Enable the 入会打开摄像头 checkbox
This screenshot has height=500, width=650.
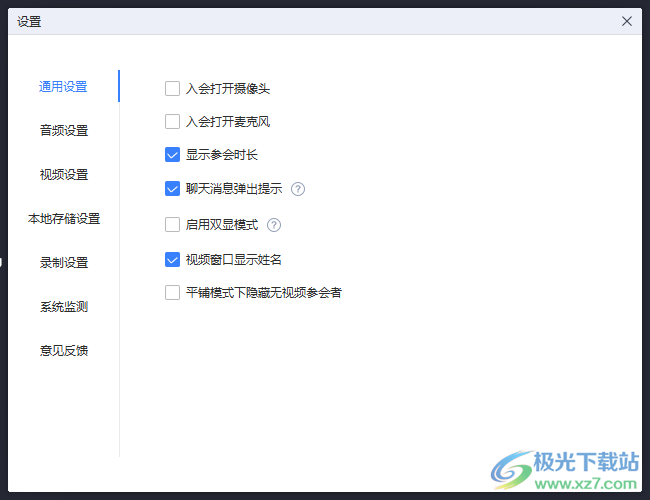coord(172,88)
